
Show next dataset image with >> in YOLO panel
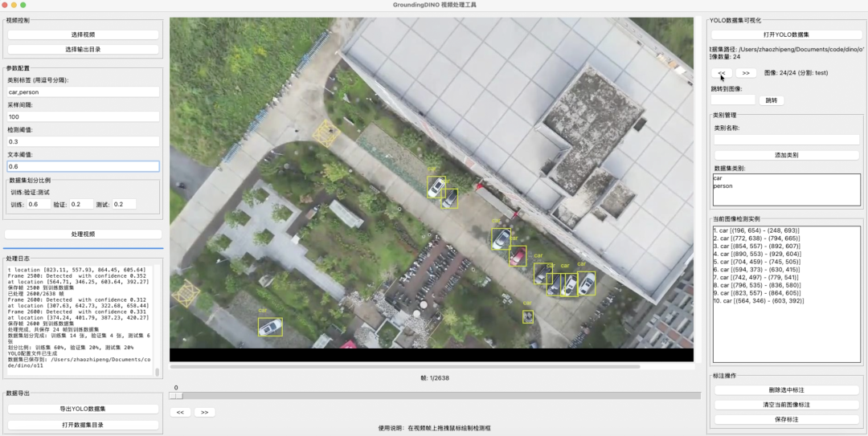(x=745, y=73)
